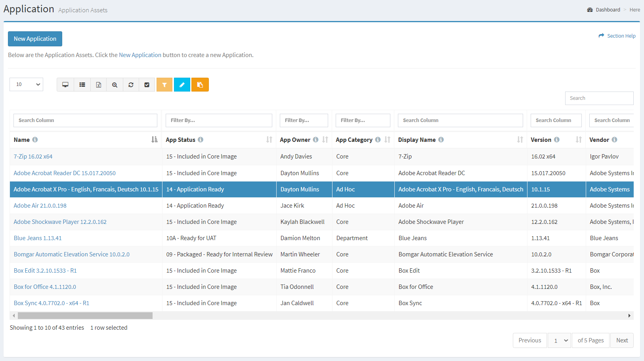Open Box Sync 4.0.7702.0 - x64 - R1 link

[52, 303]
